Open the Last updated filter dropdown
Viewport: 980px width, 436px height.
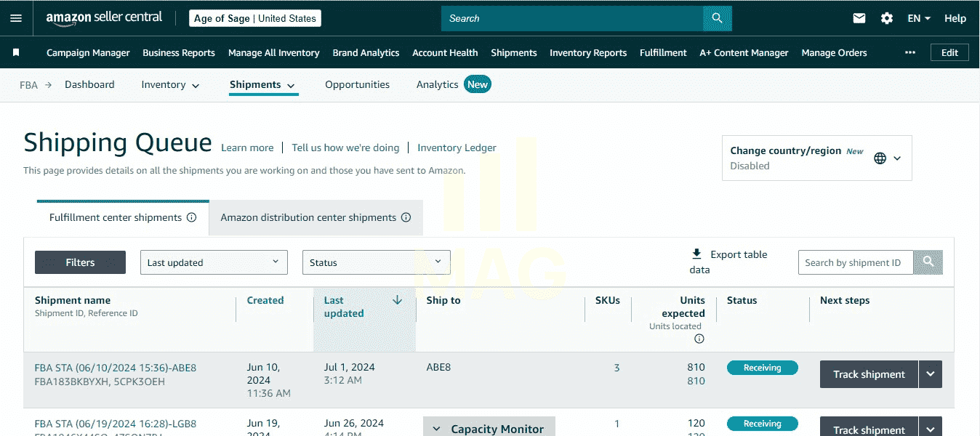pos(214,262)
